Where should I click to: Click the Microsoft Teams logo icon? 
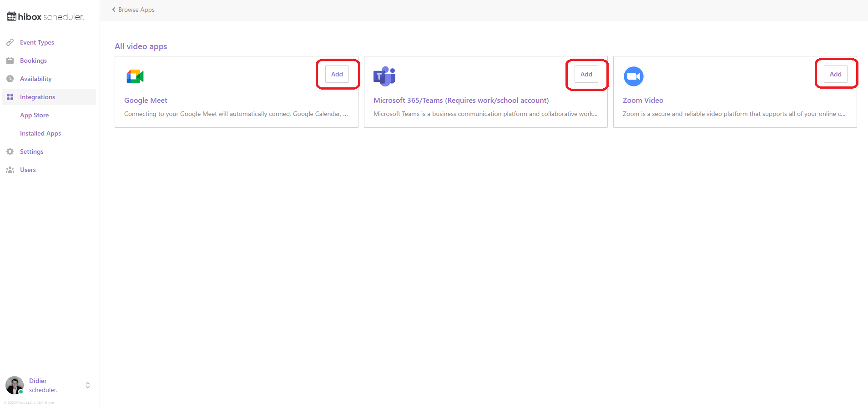(x=384, y=76)
